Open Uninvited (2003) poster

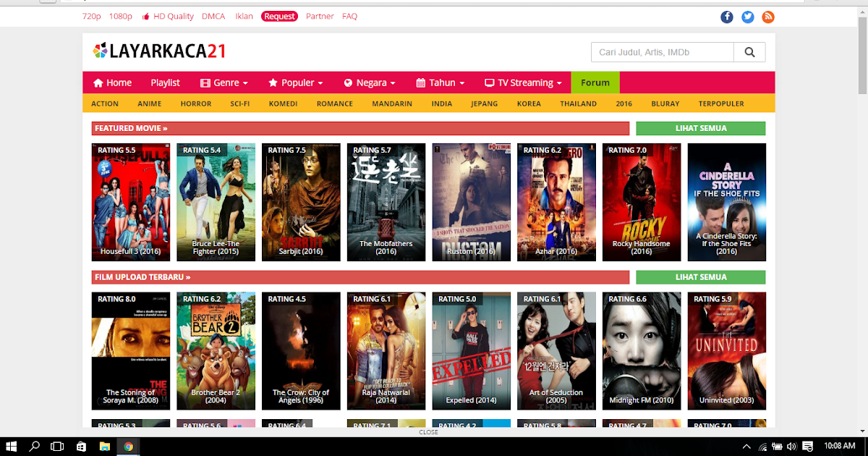[x=726, y=351]
